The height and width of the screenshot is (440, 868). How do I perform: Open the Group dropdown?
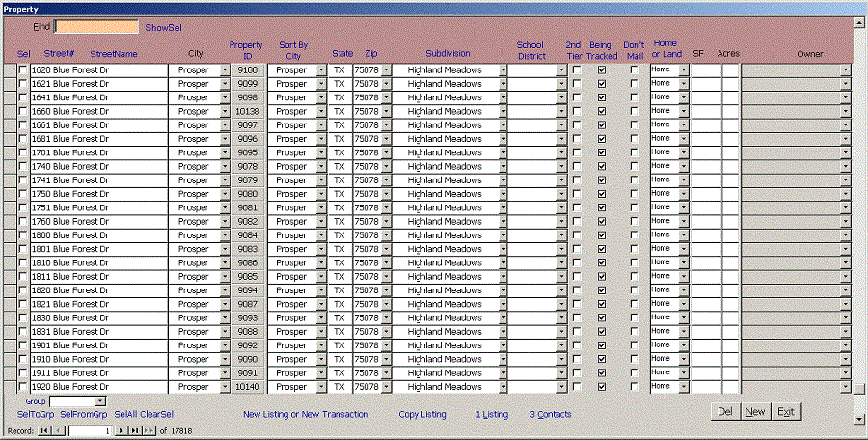(x=100, y=401)
